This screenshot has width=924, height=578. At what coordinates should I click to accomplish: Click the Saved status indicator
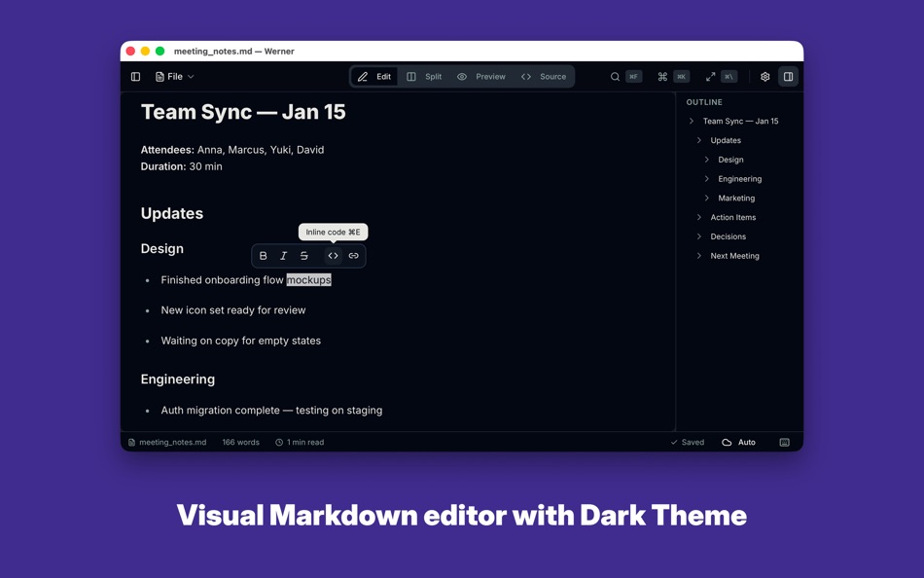tap(687, 443)
